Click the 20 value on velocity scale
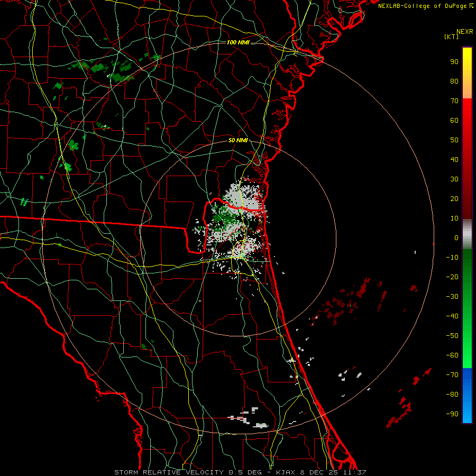This screenshot has width=476, height=476. click(x=454, y=198)
